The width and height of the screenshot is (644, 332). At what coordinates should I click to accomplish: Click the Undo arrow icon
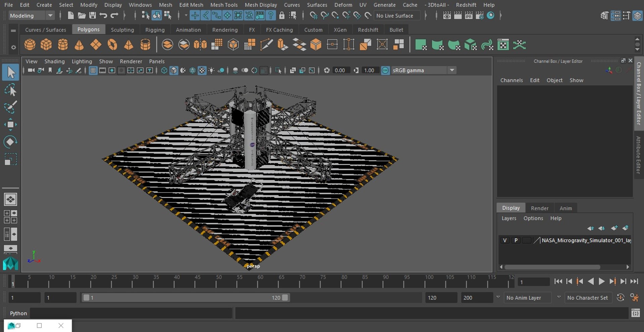(x=103, y=15)
